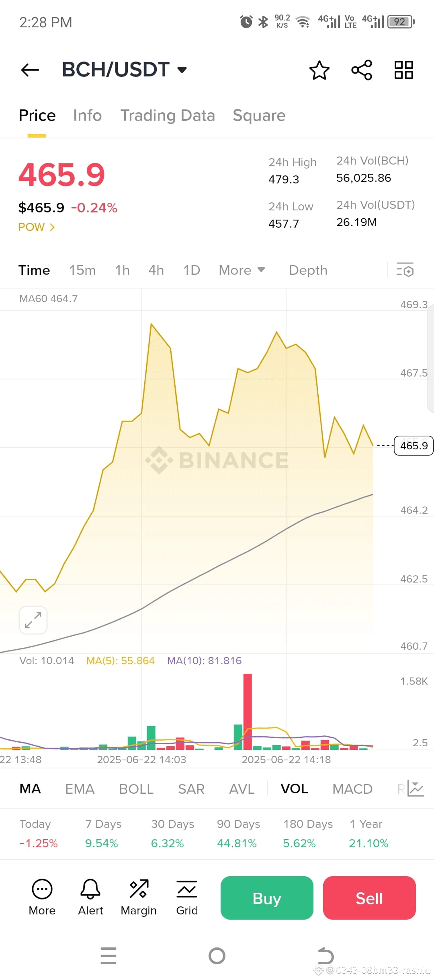Enable the BOLL indicator
434x980 pixels.
coord(136,789)
